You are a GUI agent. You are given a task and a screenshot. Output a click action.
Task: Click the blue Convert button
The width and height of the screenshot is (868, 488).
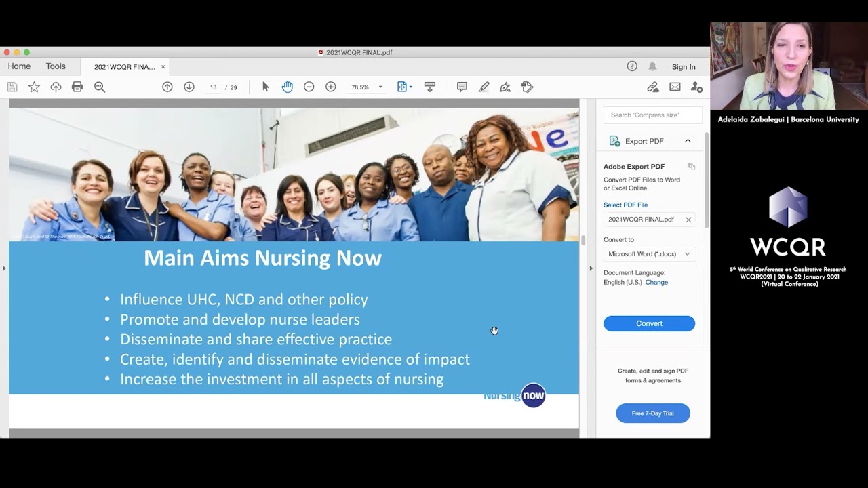[x=649, y=323]
